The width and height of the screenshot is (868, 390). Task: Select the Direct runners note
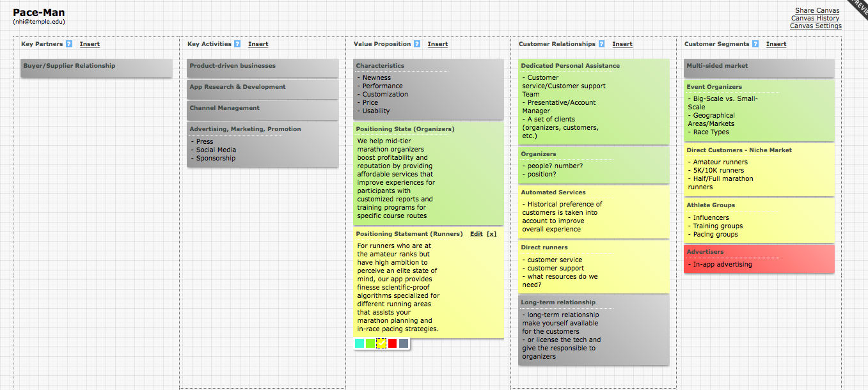[x=594, y=267]
